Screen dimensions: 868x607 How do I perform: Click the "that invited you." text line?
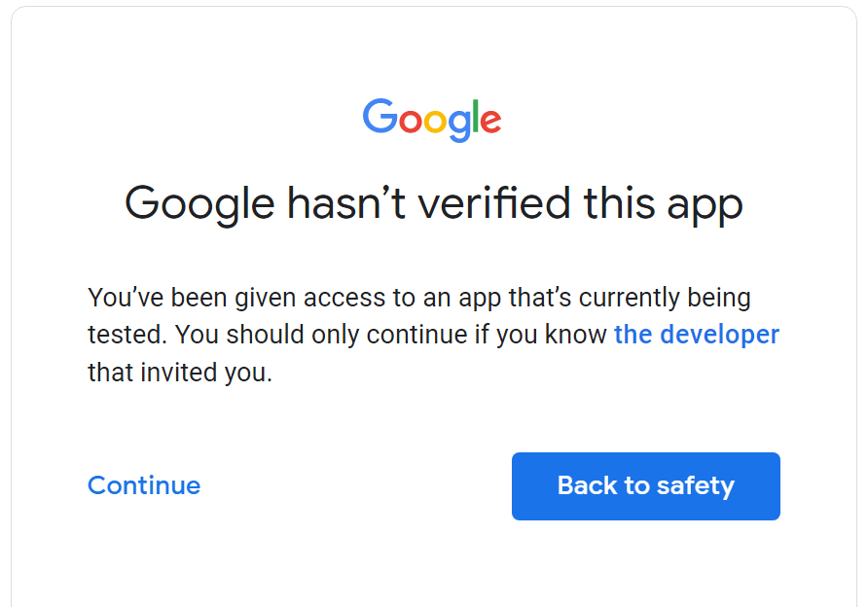point(180,373)
